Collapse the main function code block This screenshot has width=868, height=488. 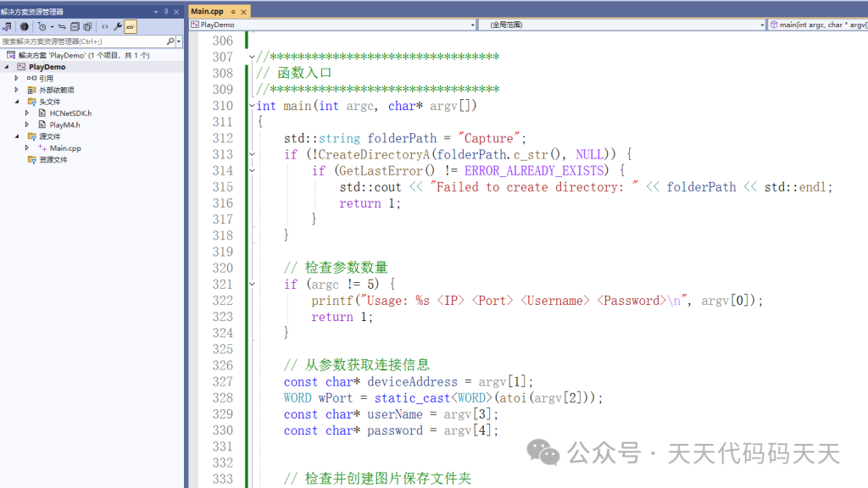click(252, 106)
